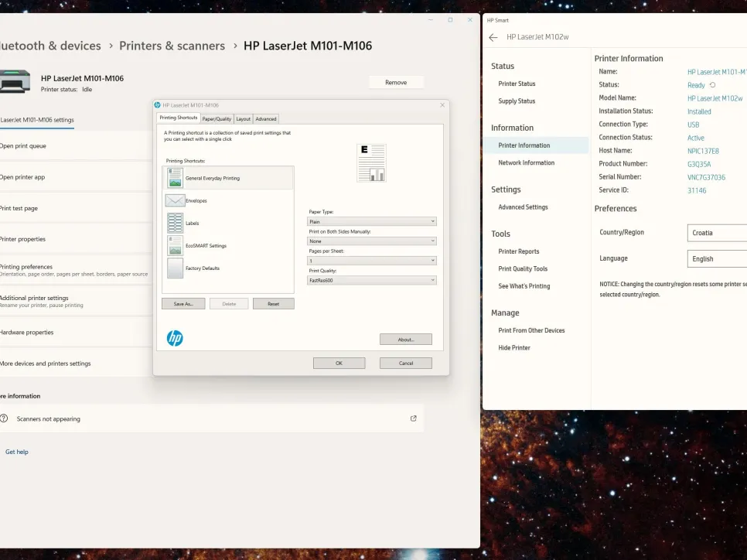Open Printer Status in HP Smart sidebar
The height and width of the screenshot is (560, 747).
click(517, 84)
